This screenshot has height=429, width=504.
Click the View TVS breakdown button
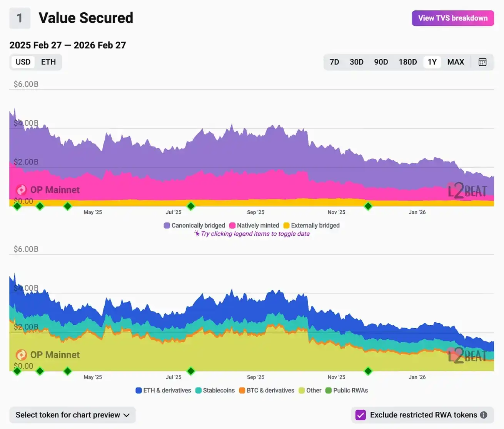point(452,18)
